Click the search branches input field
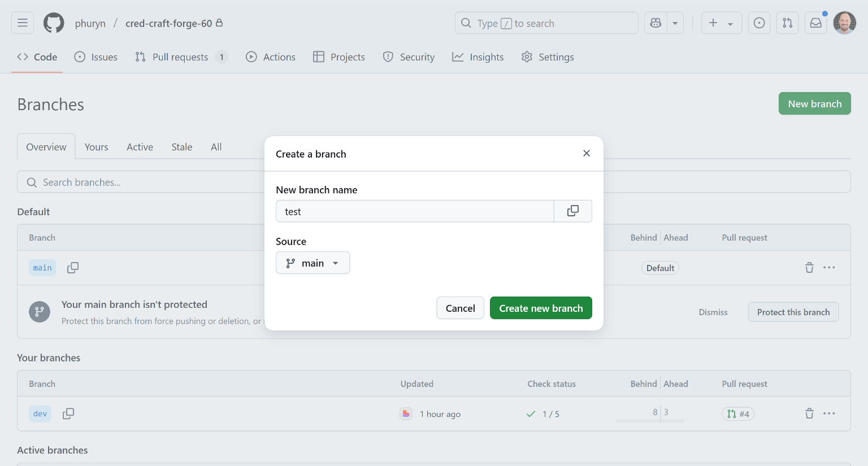Image resolution: width=868 pixels, height=466 pixels. [141, 182]
